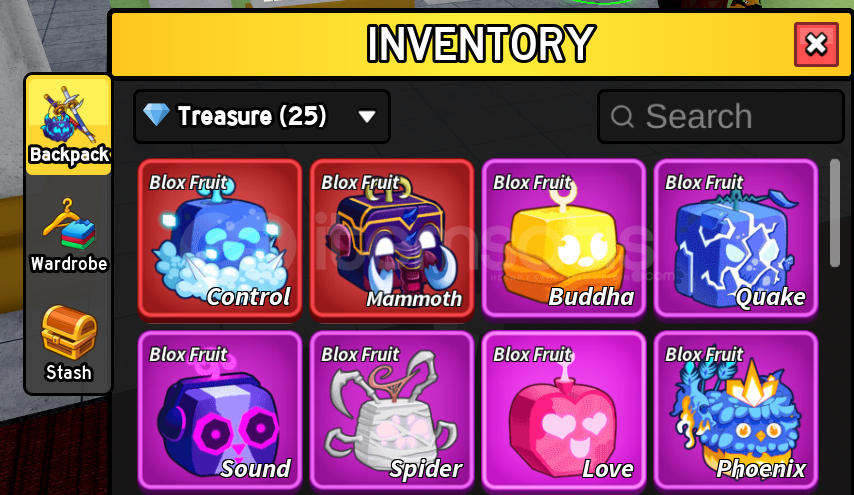Click the Wardrobe hanger and clothes icon

pyautogui.click(x=69, y=224)
